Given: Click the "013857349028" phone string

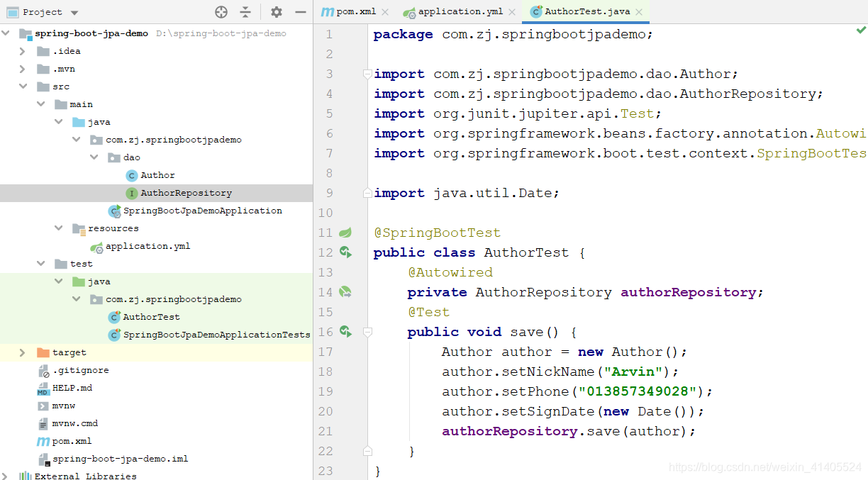Looking at the screenshot, I should (x=638, y=391).
